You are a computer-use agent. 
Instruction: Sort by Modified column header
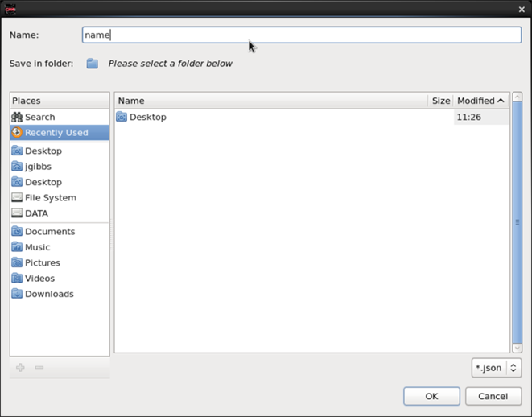(x=481, y=101)
